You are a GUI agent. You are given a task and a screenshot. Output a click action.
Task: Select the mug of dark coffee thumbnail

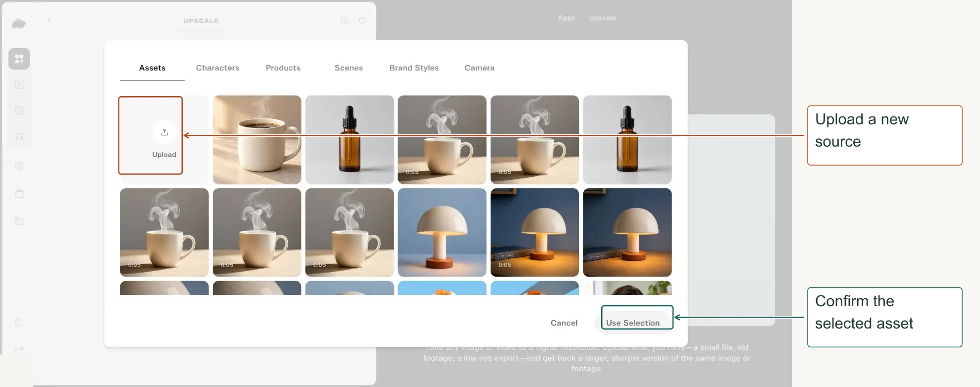tap(257, 140)
